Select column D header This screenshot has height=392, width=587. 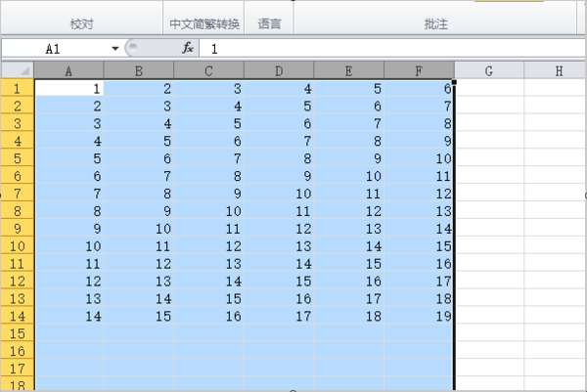coord(279,70)
